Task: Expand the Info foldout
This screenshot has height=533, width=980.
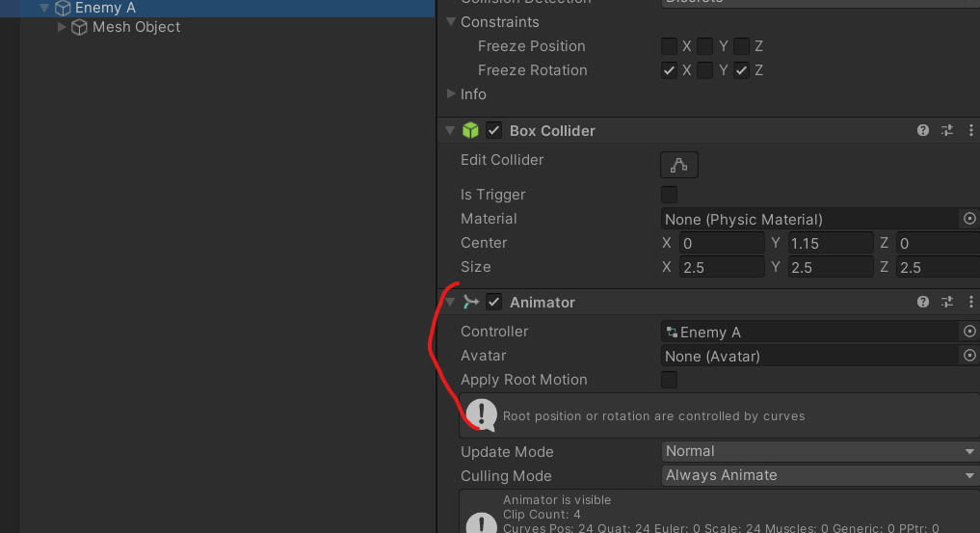Action: [x=450, y=94]
